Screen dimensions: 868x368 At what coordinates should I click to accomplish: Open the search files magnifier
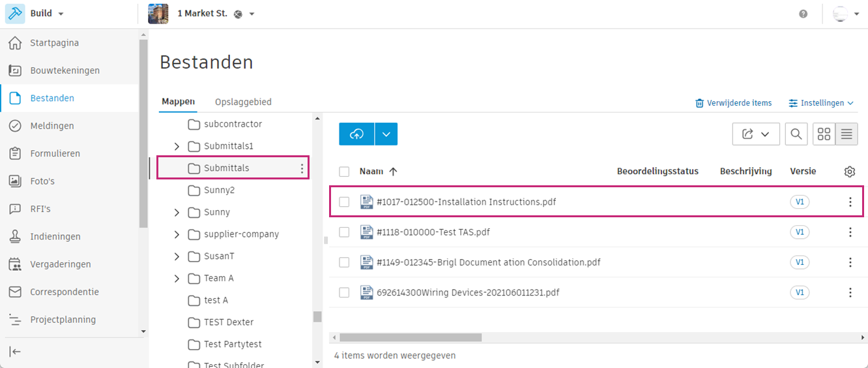pos(796,134)
